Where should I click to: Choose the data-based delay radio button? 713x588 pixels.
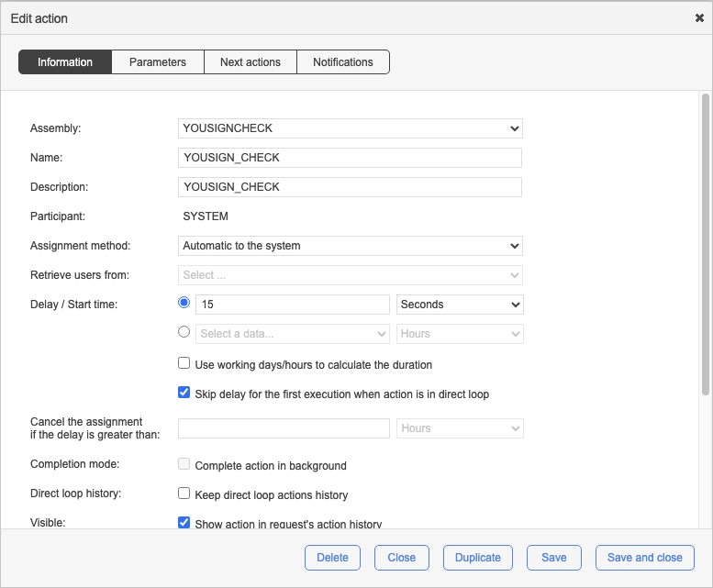(x=184, y=333)
